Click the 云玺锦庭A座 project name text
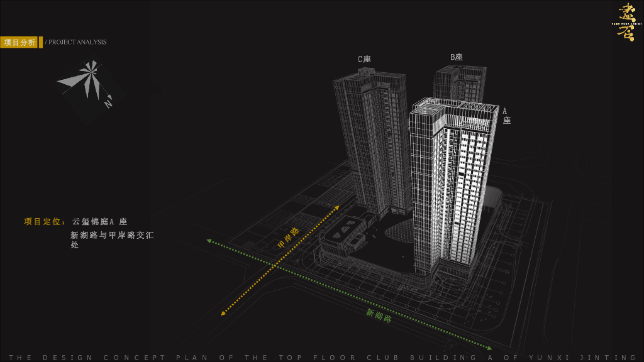The width and height of the screenshot is (644, 362). pos(100,222)
